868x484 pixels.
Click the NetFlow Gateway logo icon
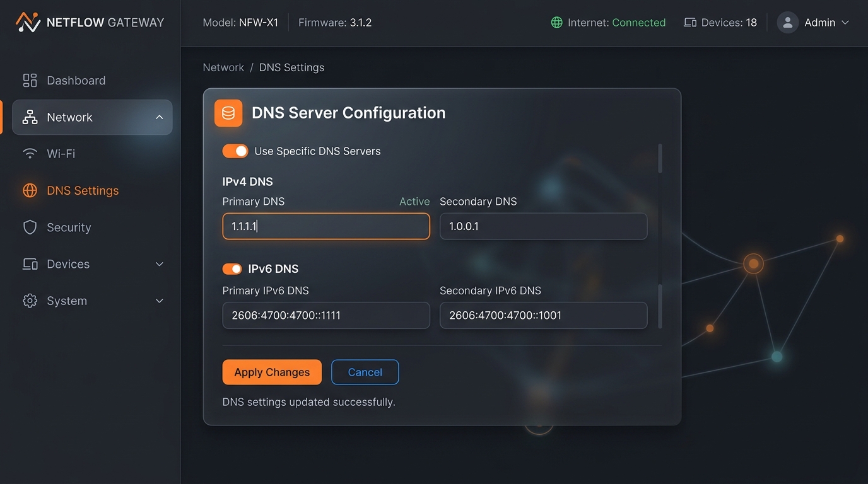click(28, 23)
